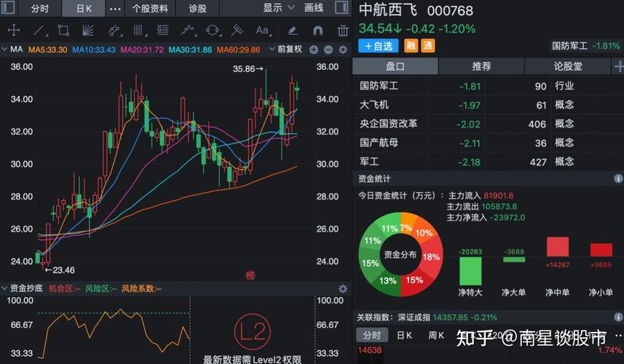Select the move/crosshair drawing tool

click(14, 31)
